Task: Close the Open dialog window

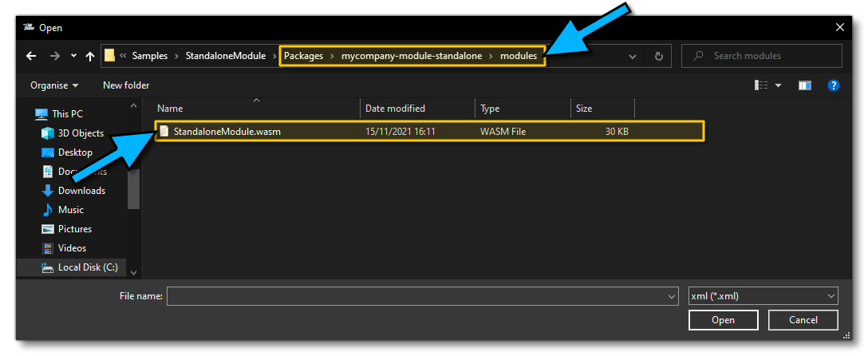Action: coord(840,27)
